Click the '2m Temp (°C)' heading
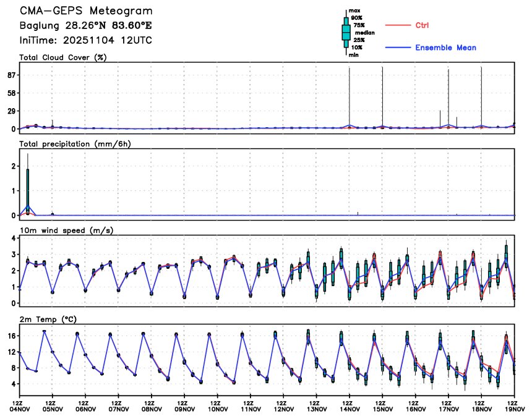This screenshot has width=532, height=419. (48, 320)
